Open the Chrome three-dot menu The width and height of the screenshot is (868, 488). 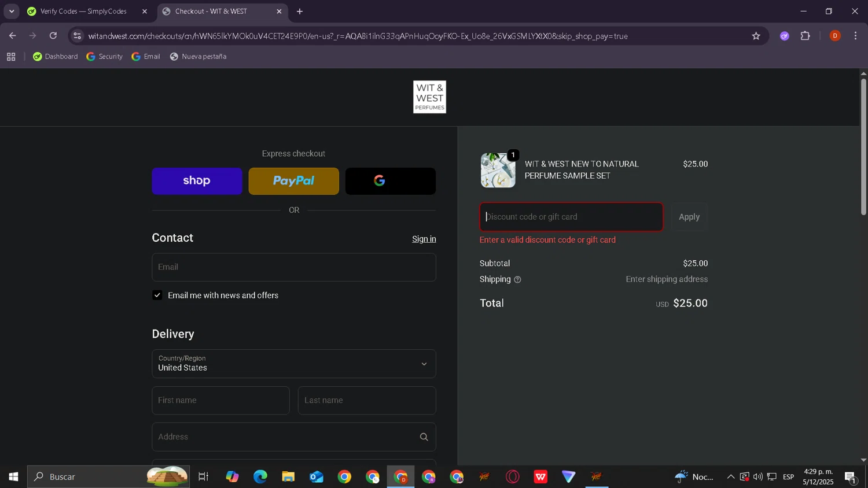[856, 36]
